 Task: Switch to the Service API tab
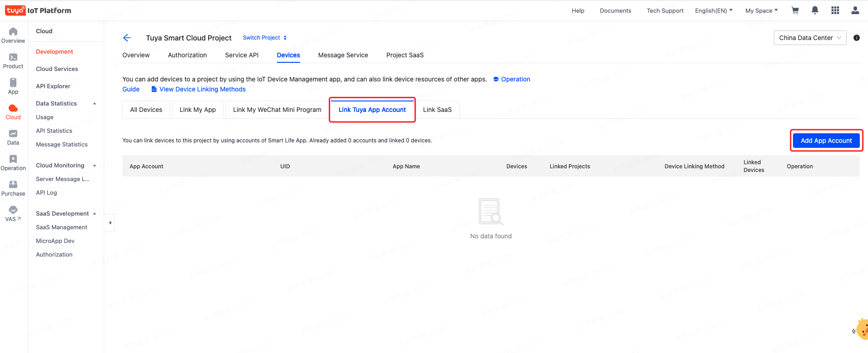click(242, 55)
